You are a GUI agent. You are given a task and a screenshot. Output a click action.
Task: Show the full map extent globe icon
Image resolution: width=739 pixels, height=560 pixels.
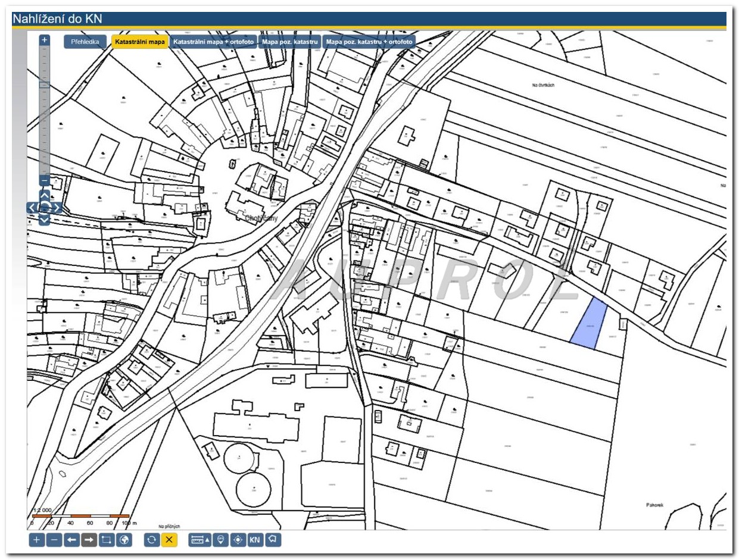pos(124,540)
